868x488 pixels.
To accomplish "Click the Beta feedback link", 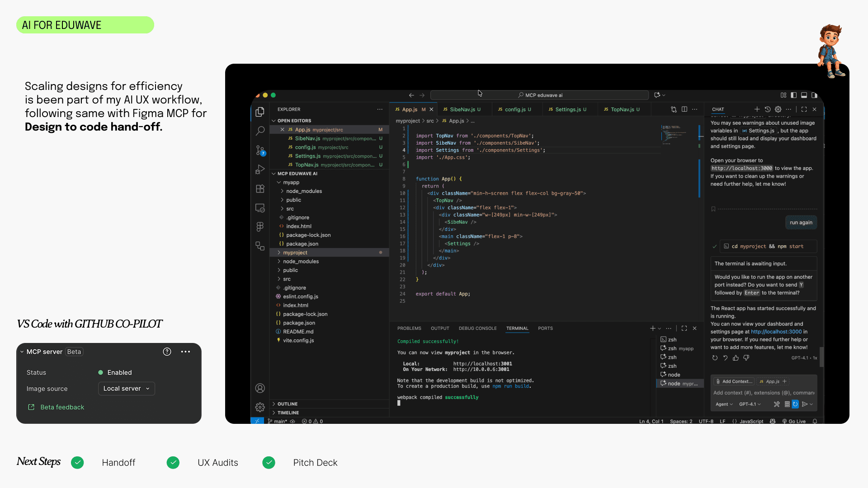I will point(62,407).
